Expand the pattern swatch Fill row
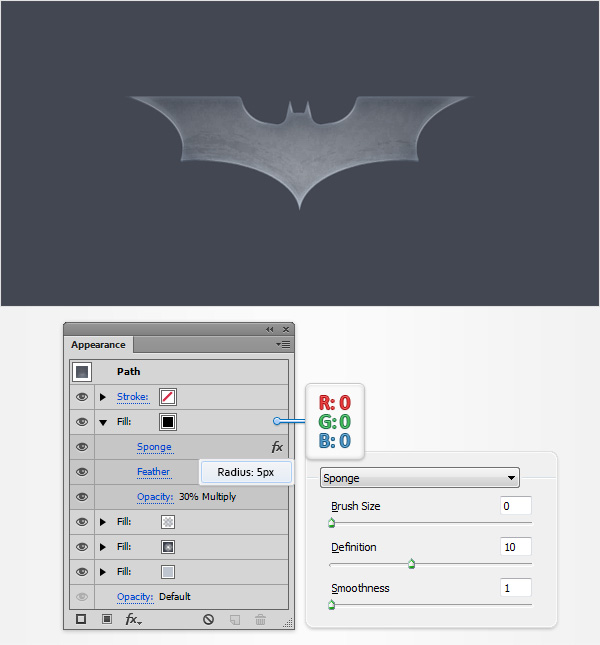 click(x=103, y=522)
